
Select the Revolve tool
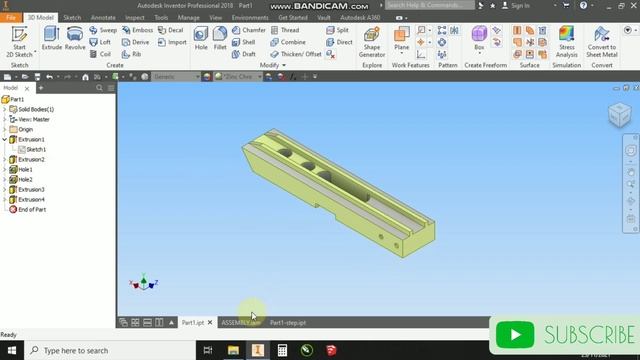pyautogui.click(x=75, y=38)
